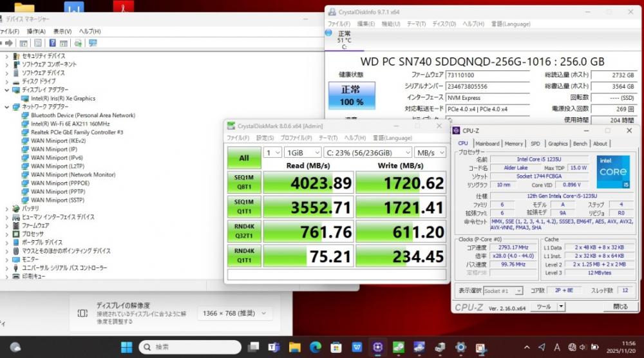
Task: Run the RND4K Q32T1 test button
Action: [x=244, y=231]
